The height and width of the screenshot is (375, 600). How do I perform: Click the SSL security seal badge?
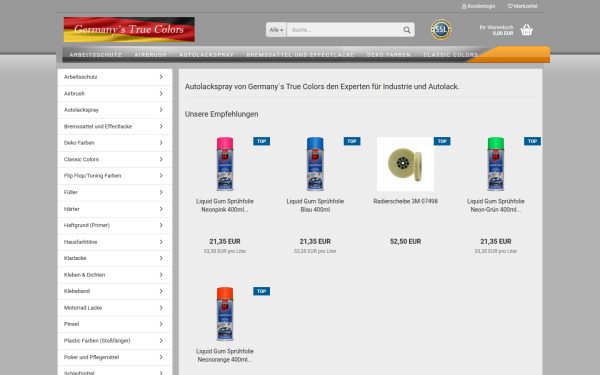pos(441,29)
